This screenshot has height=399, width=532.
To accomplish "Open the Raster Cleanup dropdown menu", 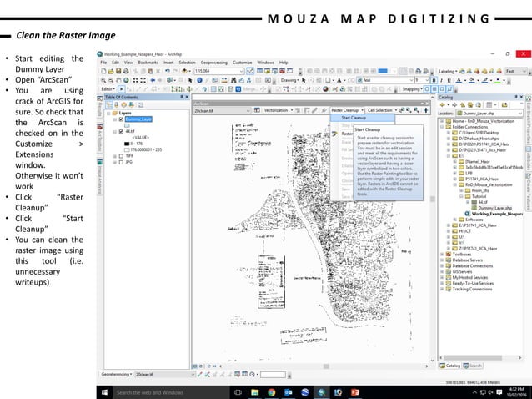I will coord(346,109).
